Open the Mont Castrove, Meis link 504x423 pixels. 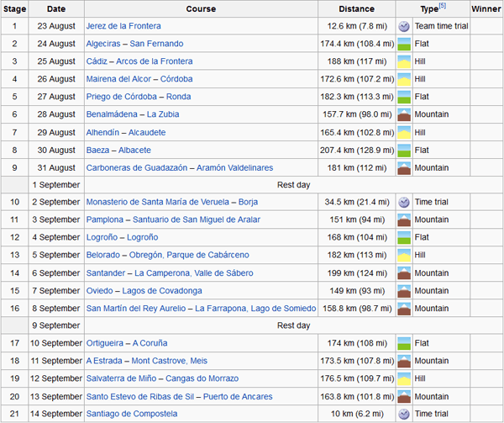(x=170, y=361)
